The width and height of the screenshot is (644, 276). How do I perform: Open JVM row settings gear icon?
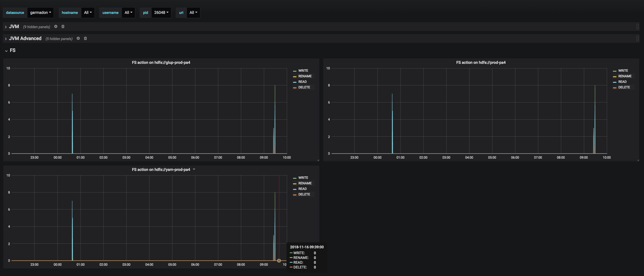(56, 27)
